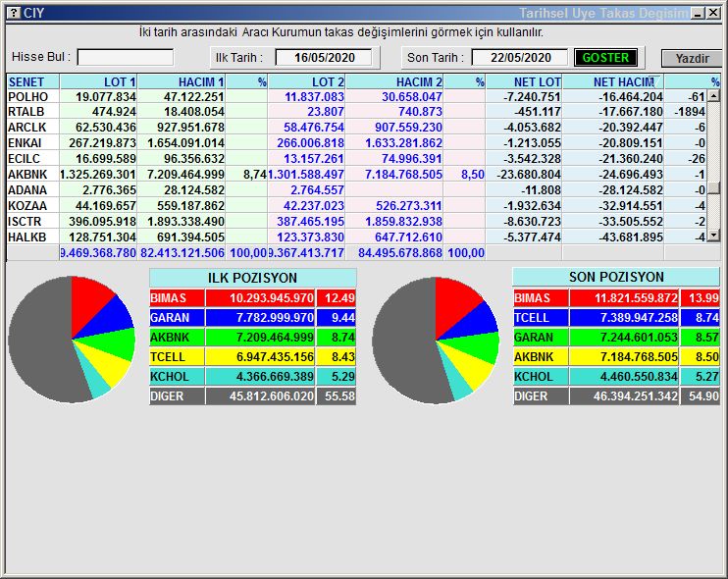The width and height of the screenshot is (728, 579).
Task: Click the Yazdir print button
Action: [x=692, y=59]
